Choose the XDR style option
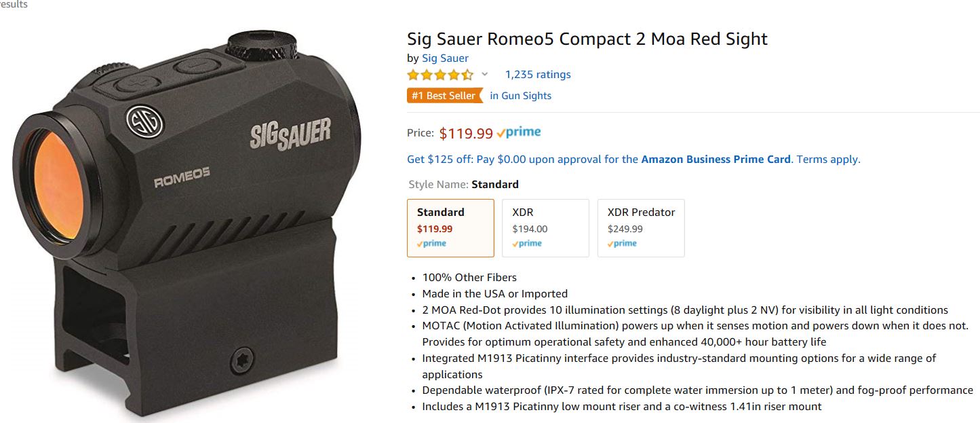 (545, 227)
